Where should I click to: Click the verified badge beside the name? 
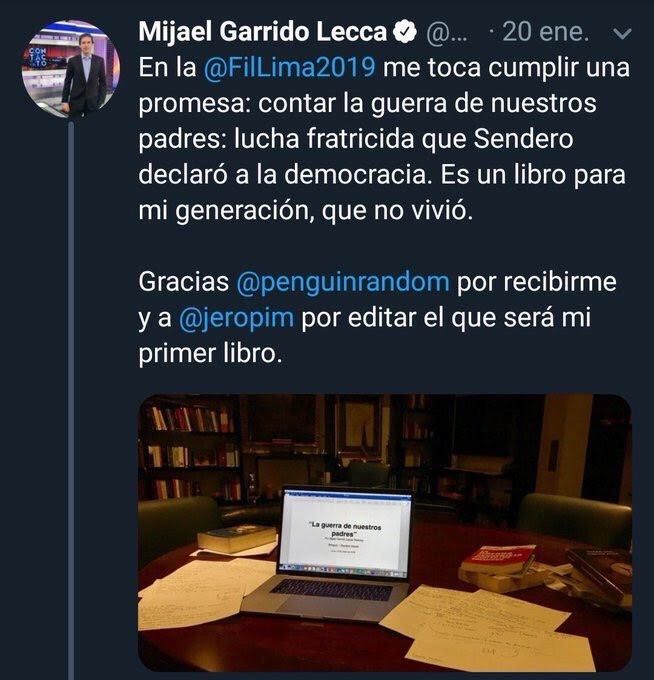click(405, 32)
